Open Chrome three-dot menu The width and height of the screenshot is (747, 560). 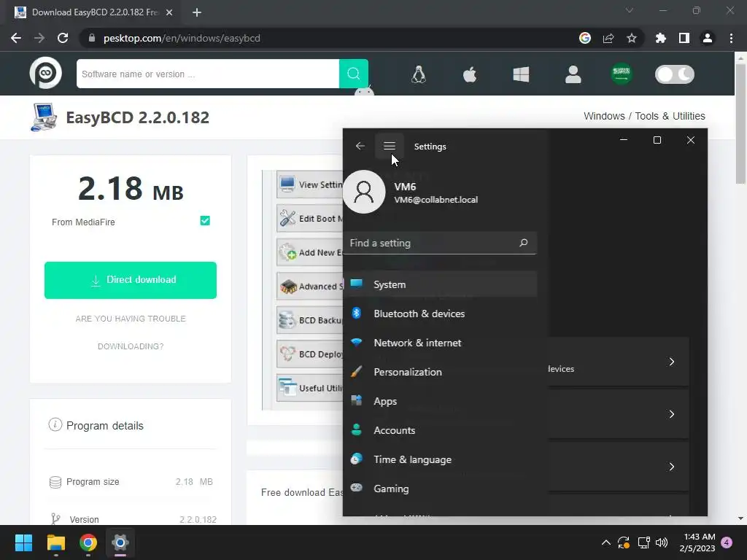(731, 38)
